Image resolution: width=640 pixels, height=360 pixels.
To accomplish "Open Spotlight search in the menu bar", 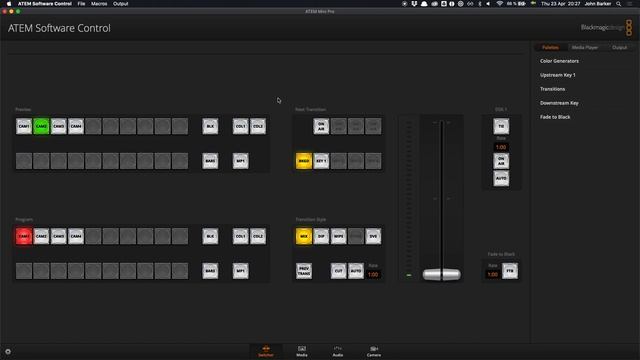I will [x=618, y=4].
